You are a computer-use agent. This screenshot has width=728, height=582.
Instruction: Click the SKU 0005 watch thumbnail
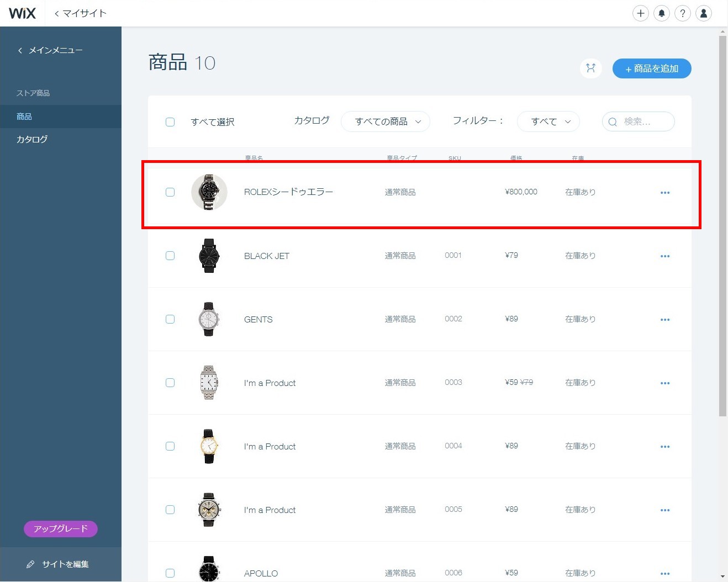pyautogui.click(x=209, y=510)
